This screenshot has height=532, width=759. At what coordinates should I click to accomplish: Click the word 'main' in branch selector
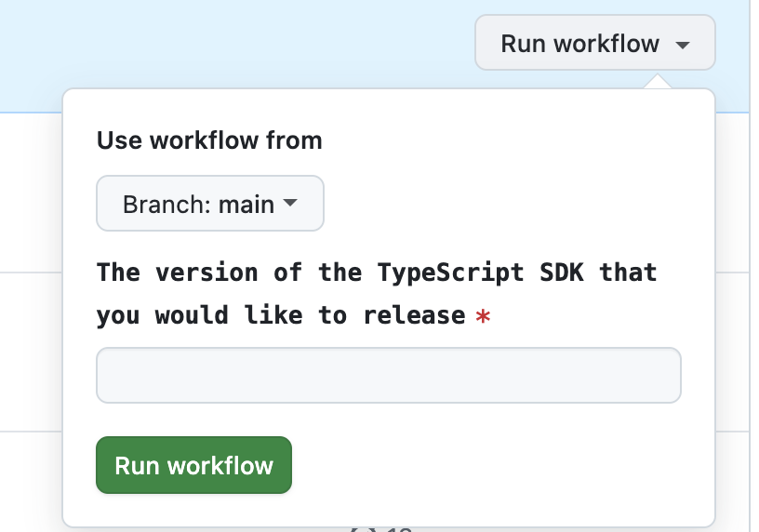click(246, 204)
